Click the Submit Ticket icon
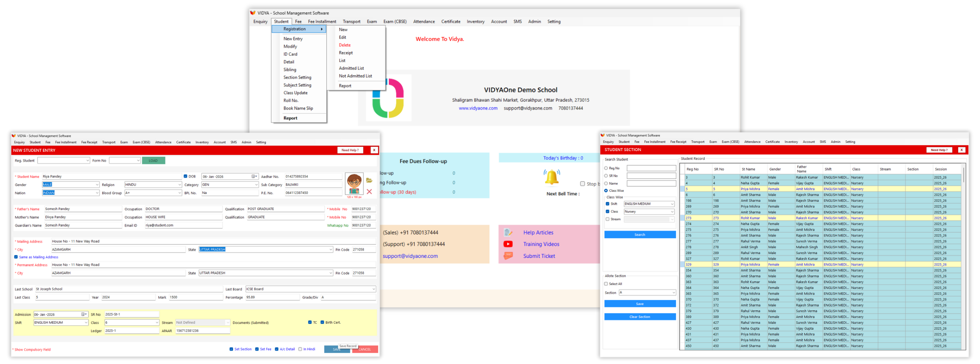Screen dimensions: 980x364 pyautogui.click(x=508, y=256)
